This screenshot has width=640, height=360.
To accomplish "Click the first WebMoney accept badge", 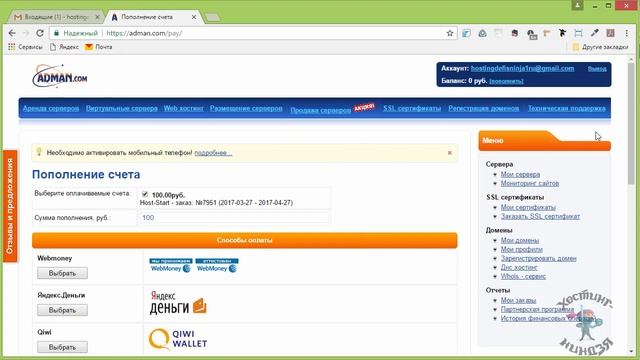I will [x=171, y=265].
